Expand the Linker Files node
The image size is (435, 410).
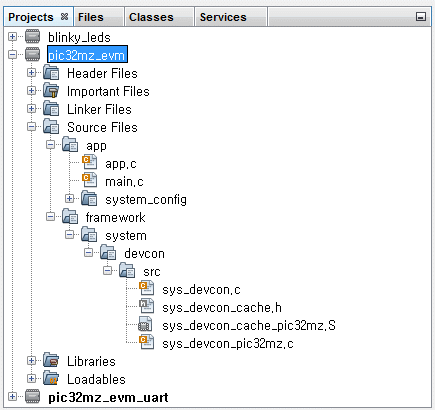[31, 108]
